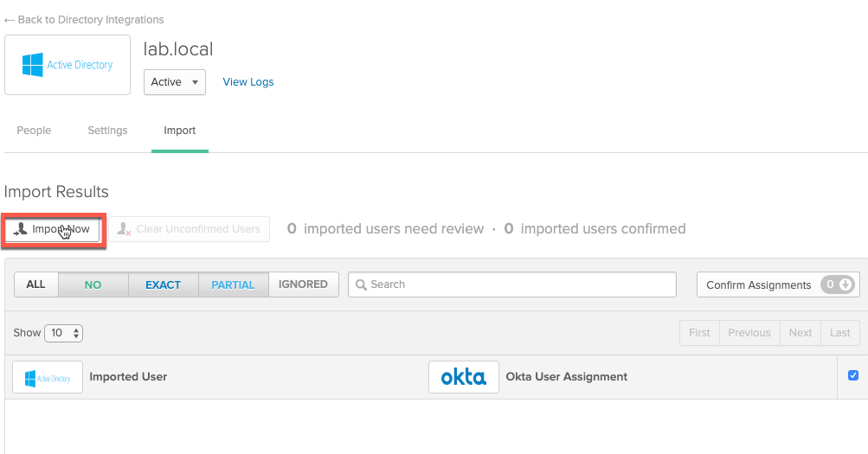Click the Import Now user icon
The width and height of the screenshot is (868, 454).
point(21,229)
